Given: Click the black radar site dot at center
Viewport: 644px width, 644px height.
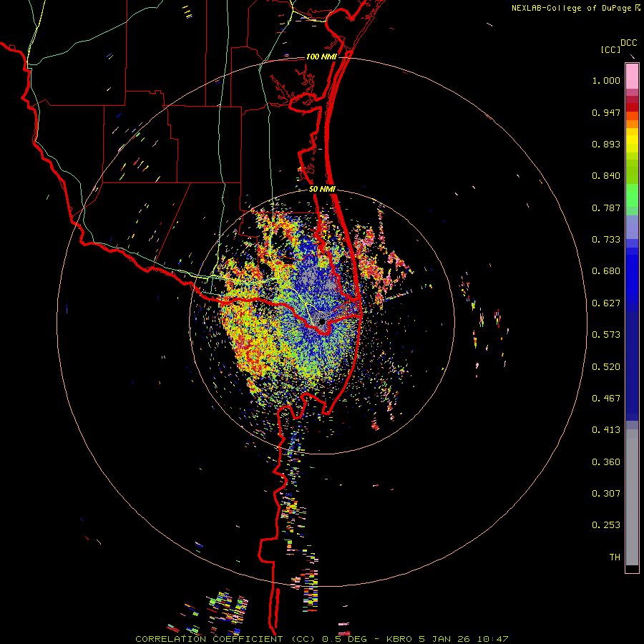Looking at the screenshot, I should pyautogui.click(x=323, y=321).
